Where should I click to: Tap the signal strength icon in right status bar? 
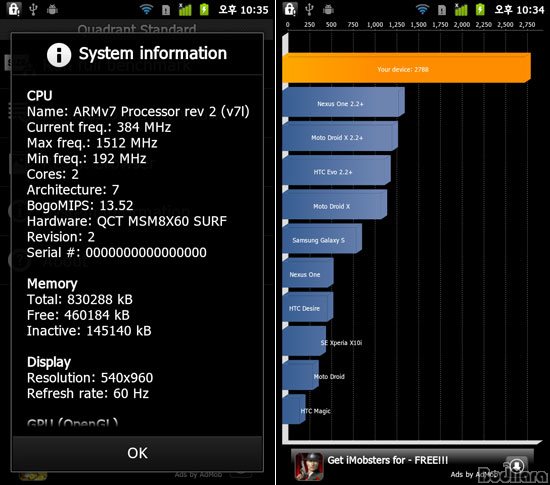(461, 9)
